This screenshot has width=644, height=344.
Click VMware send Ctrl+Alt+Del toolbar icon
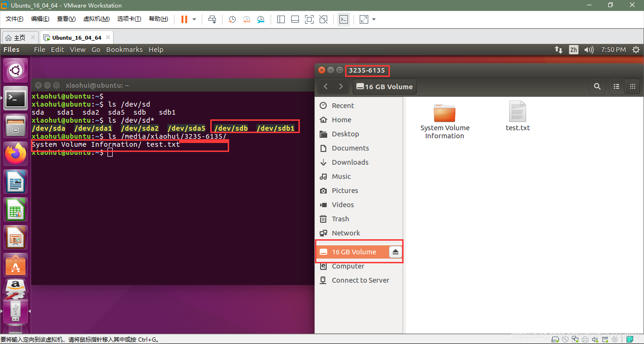coord(212,19)
